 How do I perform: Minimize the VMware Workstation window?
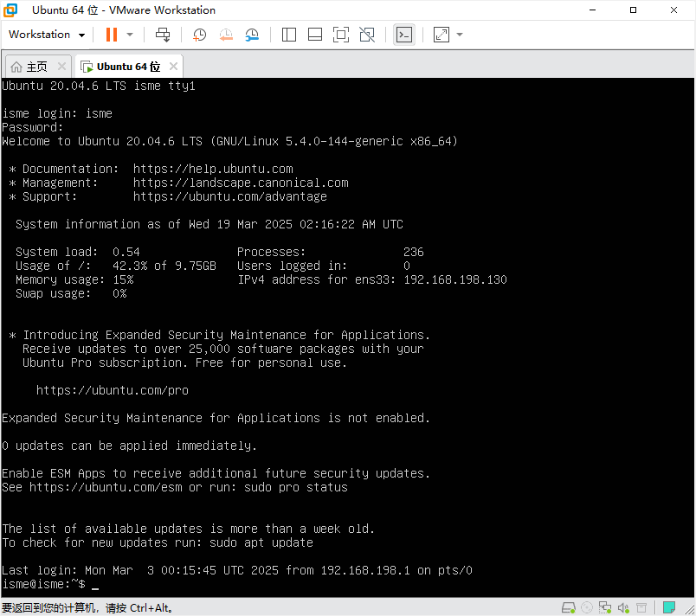(592, 10)
